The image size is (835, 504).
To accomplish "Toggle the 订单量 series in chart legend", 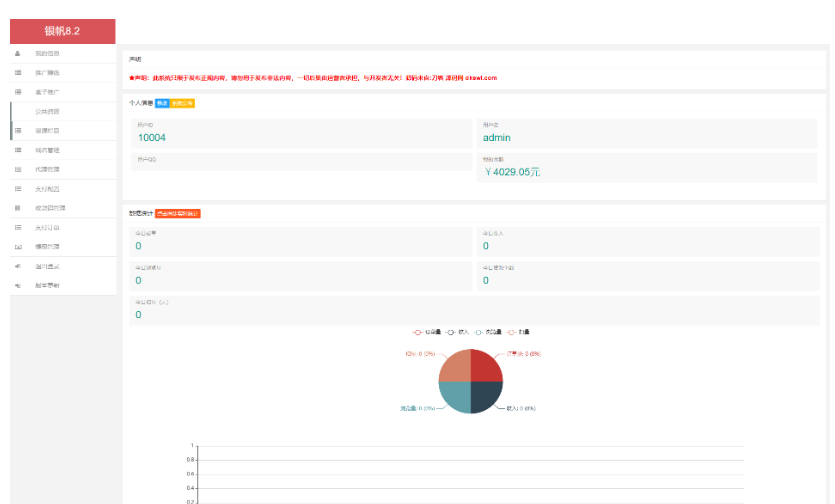I will click(426, 331).
